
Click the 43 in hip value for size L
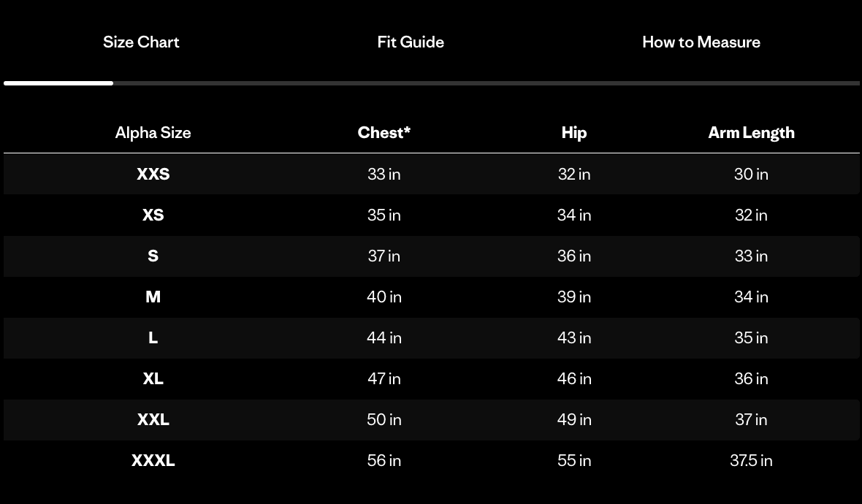574,337
